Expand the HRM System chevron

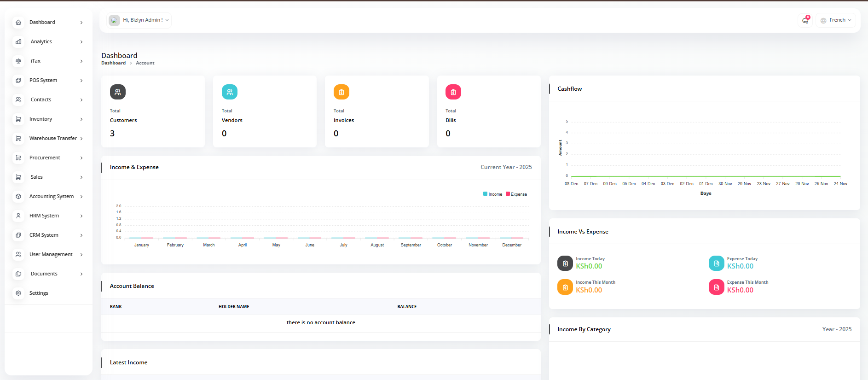coord(81,216)
